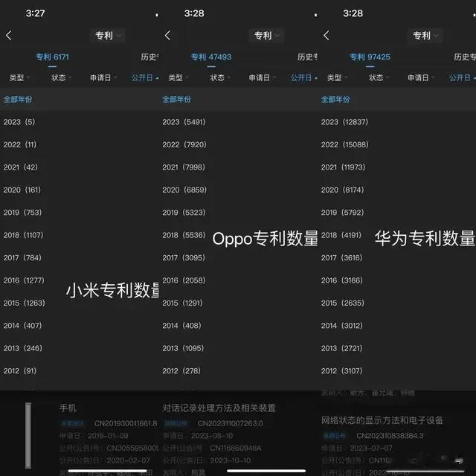Pick year option 2018 (5536)
Screen dimensions: 476x476
tap(184, 235)
